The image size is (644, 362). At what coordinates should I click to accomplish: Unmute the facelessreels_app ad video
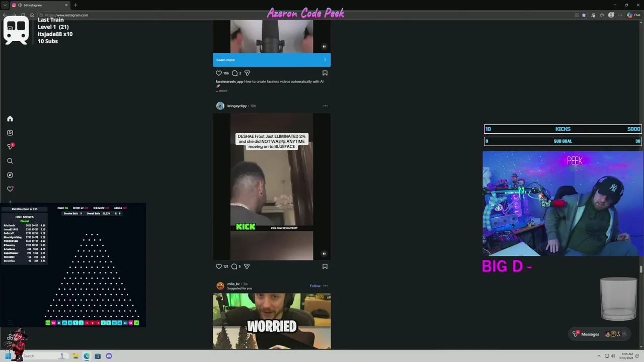[324, 46]
